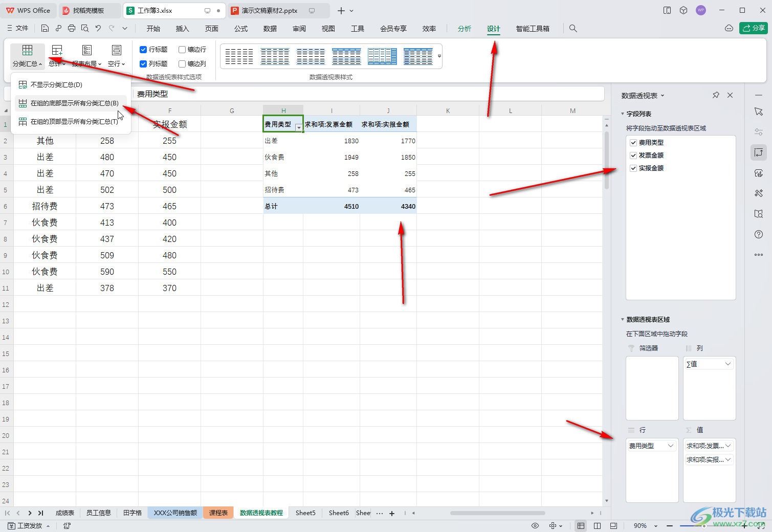
Task: Click the 分享 share button
Action: [x=754, y=28]
